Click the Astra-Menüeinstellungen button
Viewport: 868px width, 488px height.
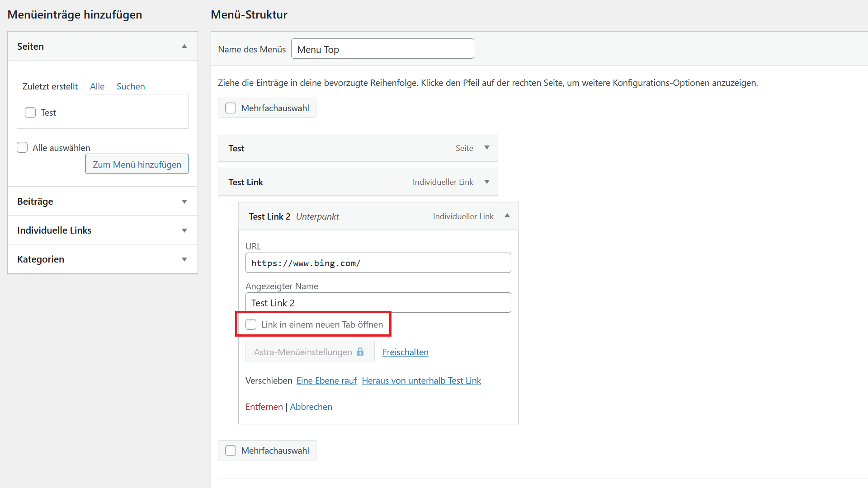coord(310,352)
